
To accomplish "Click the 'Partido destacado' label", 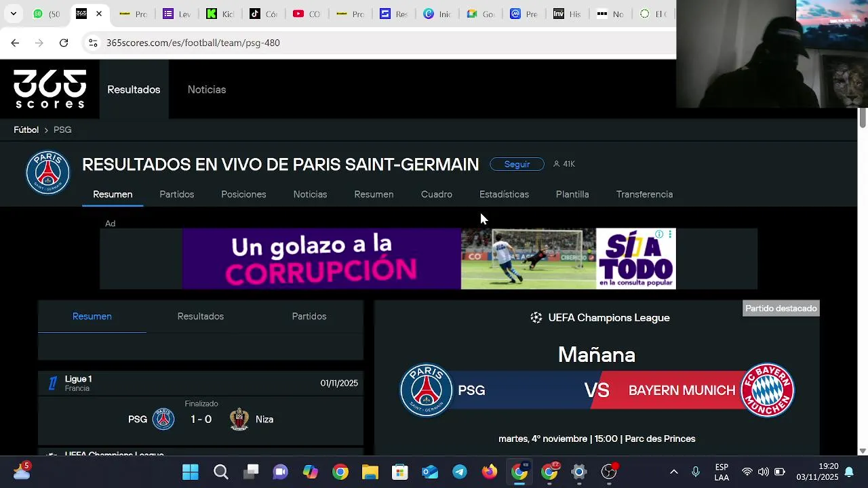I will [x=781, y=308].
